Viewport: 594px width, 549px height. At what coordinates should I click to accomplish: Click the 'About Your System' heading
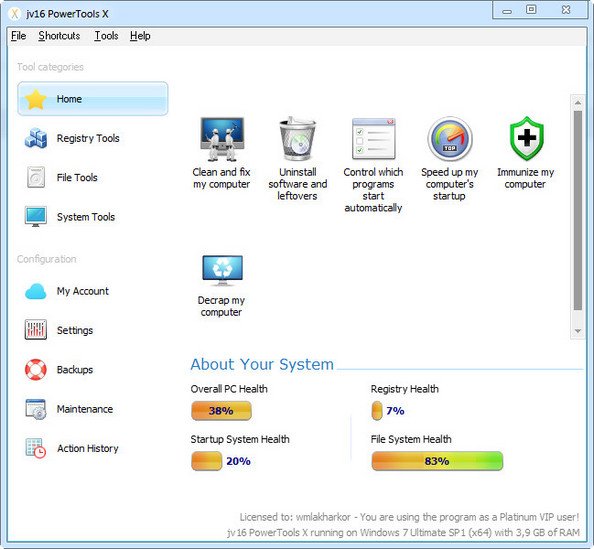point(262,364)
